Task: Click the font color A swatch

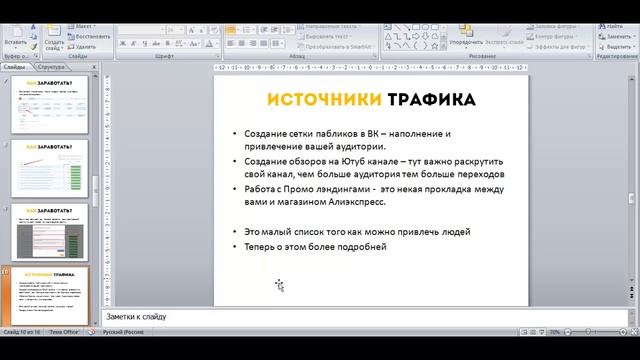Action: click(x=209, y=43)
